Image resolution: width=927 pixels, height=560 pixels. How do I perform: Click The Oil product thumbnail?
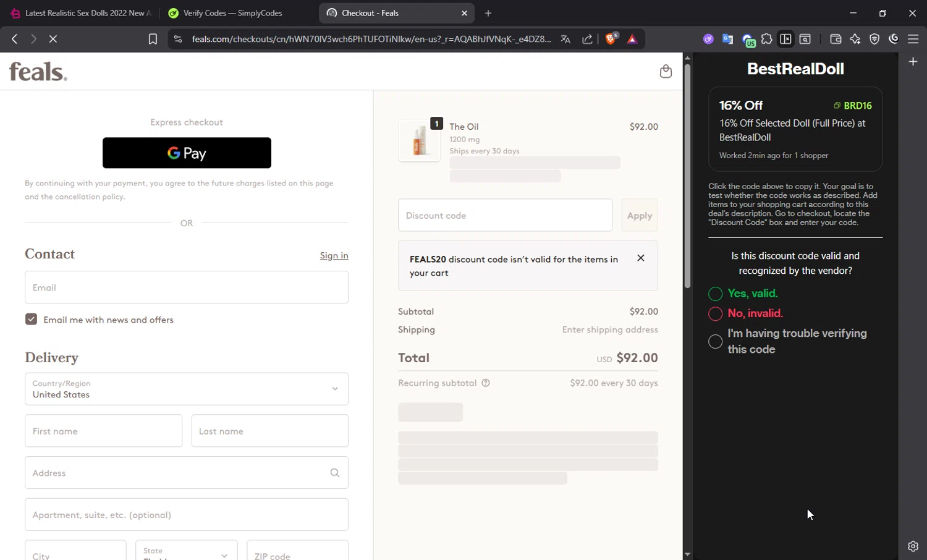[x=420, y=140]
